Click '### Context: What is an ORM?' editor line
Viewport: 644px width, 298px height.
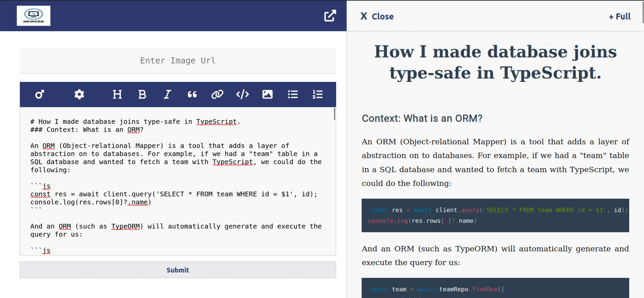[87, 130]
